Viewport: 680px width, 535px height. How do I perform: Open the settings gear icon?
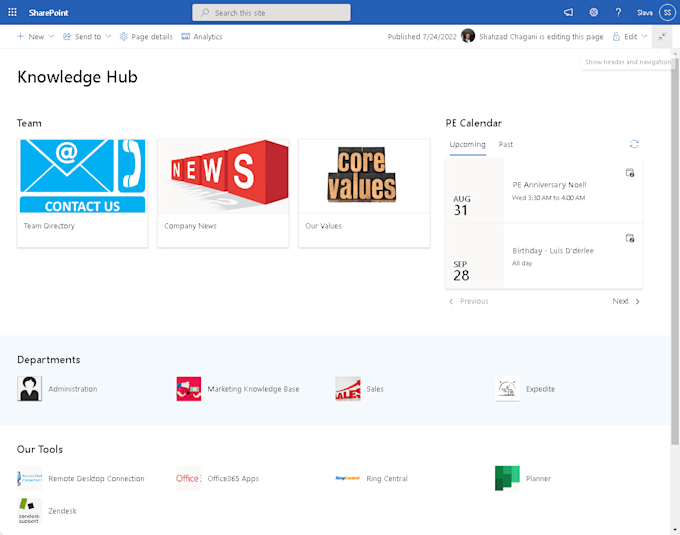[x=593, y=13]
